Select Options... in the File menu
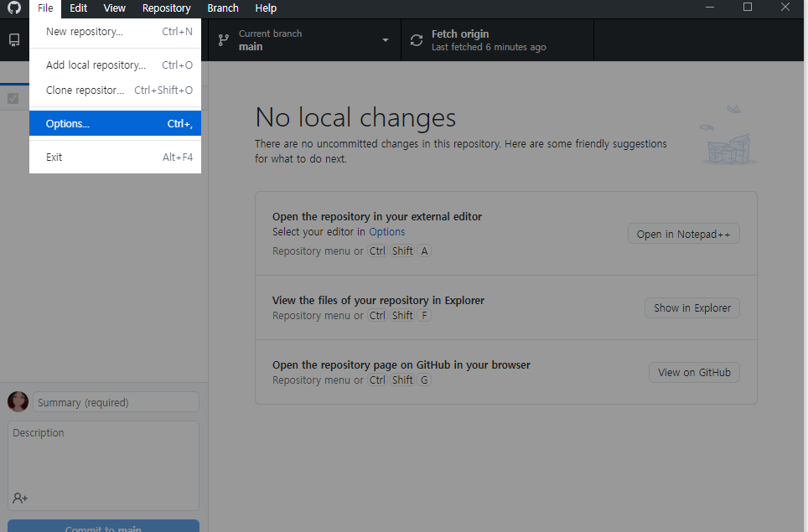Image resolution: width=808 pixels, height=532 pixels. click(115, 124)
